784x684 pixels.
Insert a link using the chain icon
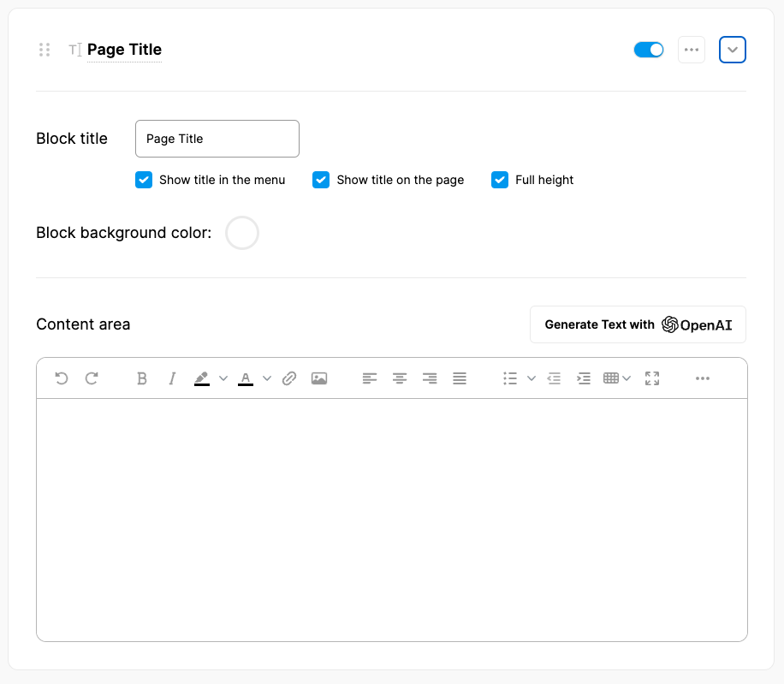point(289,378)
